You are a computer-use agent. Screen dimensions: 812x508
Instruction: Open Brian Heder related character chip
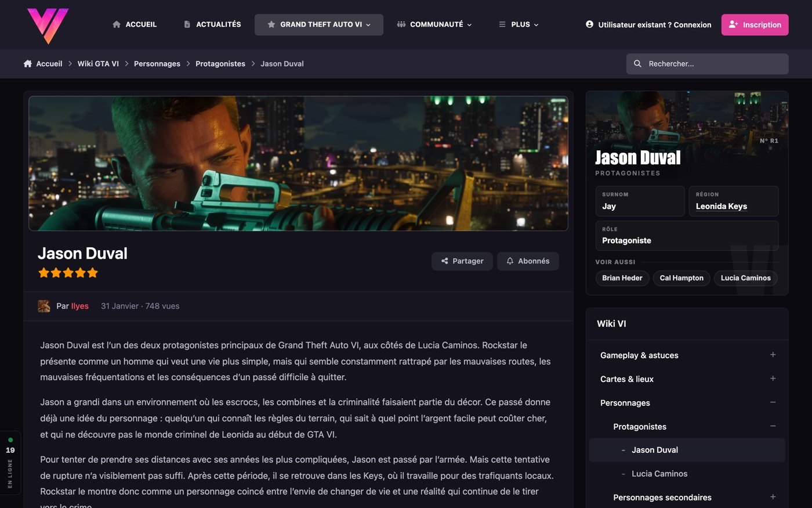pos(622,278)
